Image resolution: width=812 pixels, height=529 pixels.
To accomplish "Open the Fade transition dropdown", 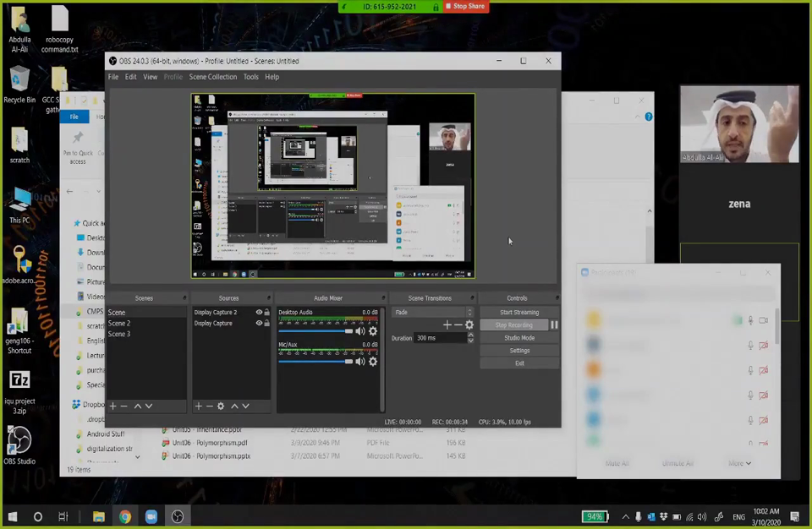I will 433,313.
